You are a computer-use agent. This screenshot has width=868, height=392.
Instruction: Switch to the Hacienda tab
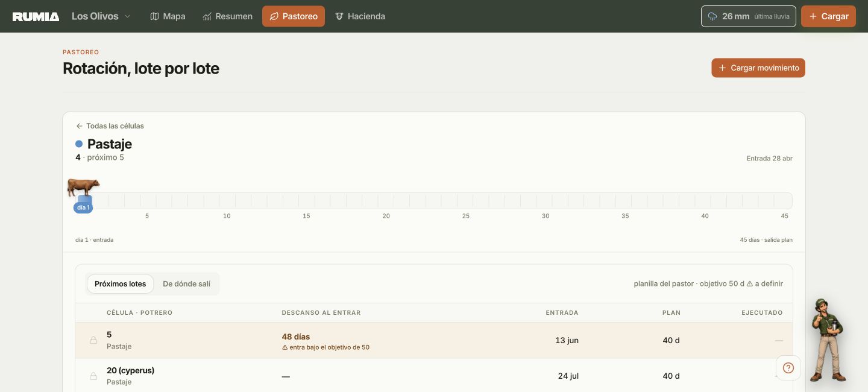[x=360, y=16]
